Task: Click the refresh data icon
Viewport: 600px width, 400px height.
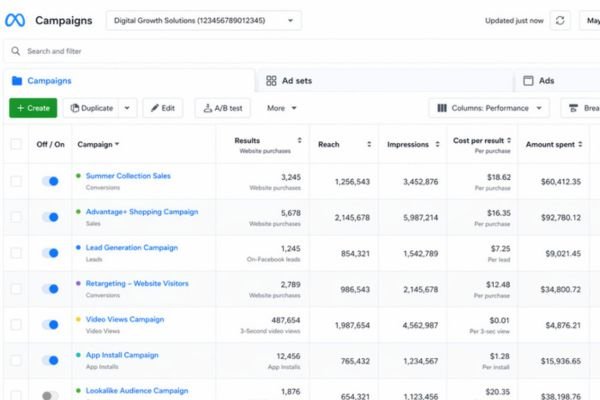Action: tap(560, 20)
